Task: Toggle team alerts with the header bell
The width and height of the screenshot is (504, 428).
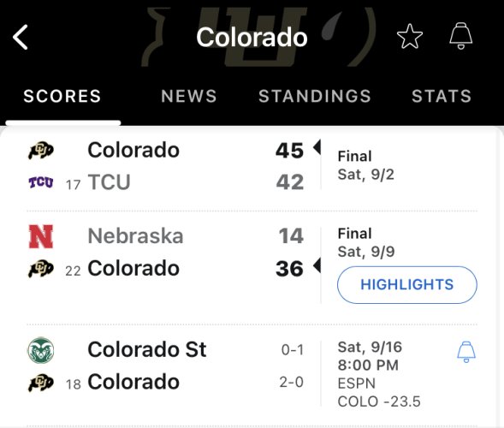Action: (461, 36)
